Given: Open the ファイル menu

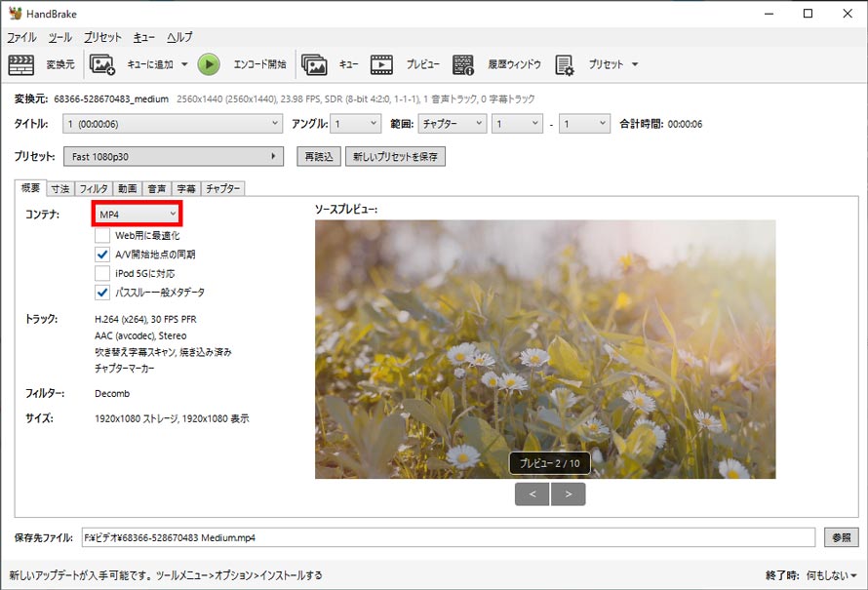Looking at the screenshot, I should click(21, 37).
